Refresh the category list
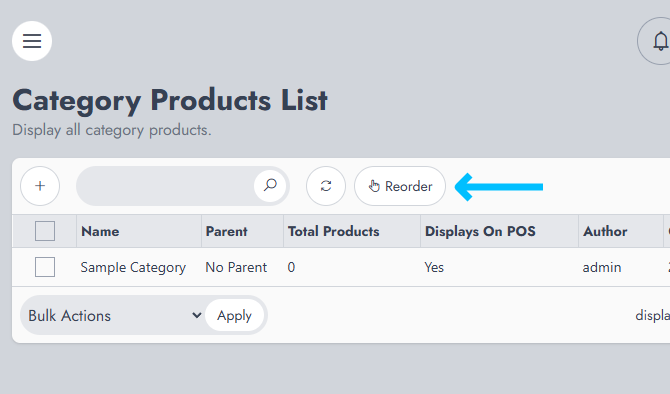The width and height of the screenshot is (670, 394). coord(326,186)
